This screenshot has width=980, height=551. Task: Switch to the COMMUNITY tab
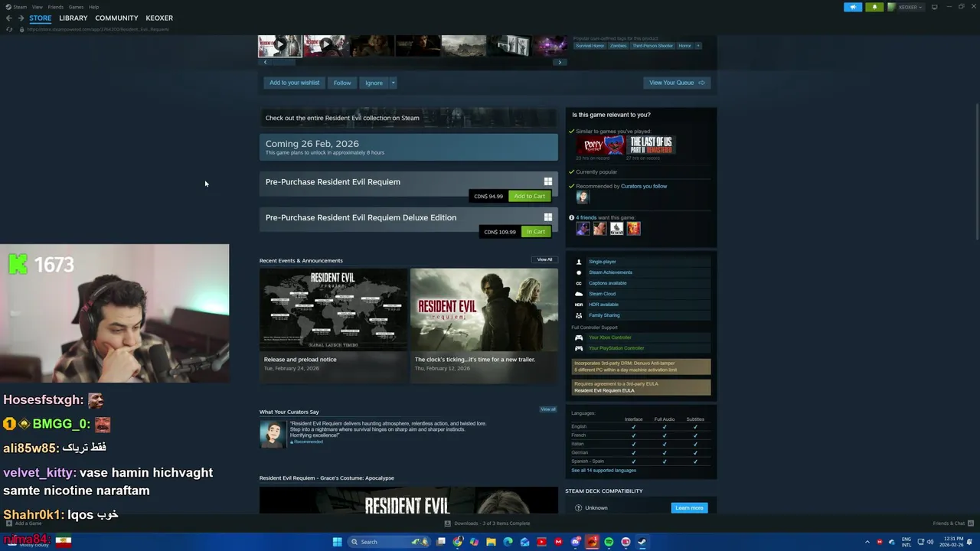tap(116, 18)
